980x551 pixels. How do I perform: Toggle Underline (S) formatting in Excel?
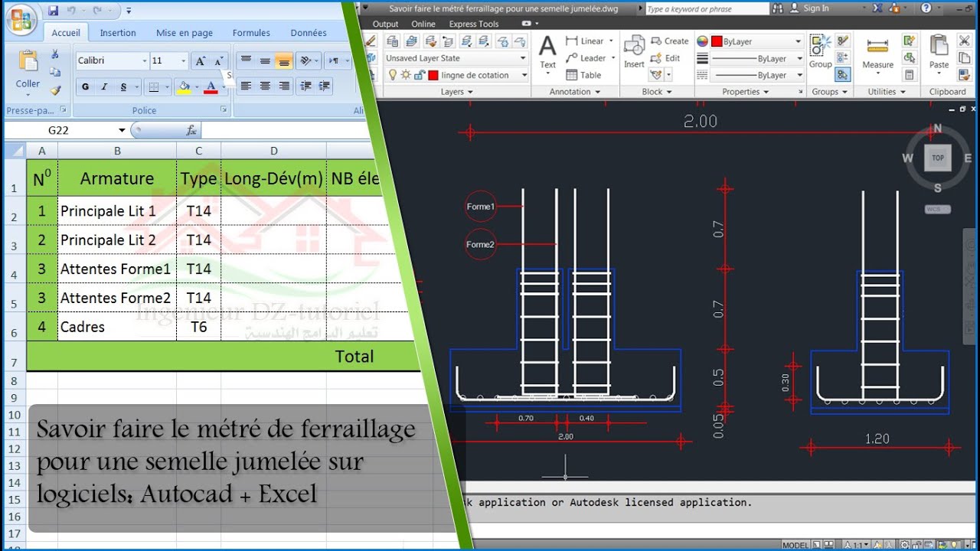pos(124,86)
